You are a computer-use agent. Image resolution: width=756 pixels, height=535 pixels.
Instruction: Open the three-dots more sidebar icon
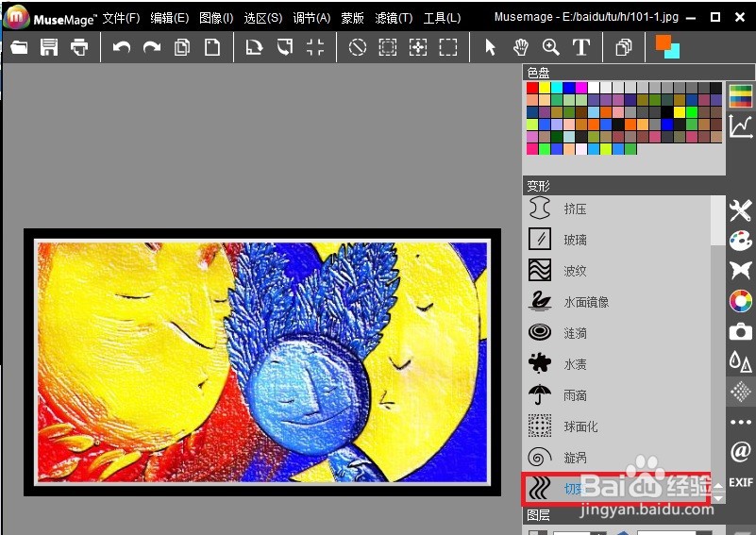coord(741,422)
